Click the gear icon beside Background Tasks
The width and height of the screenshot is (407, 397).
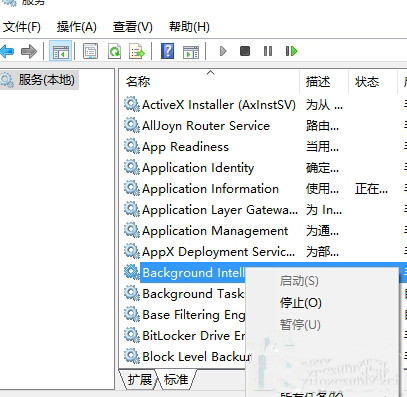132,294
